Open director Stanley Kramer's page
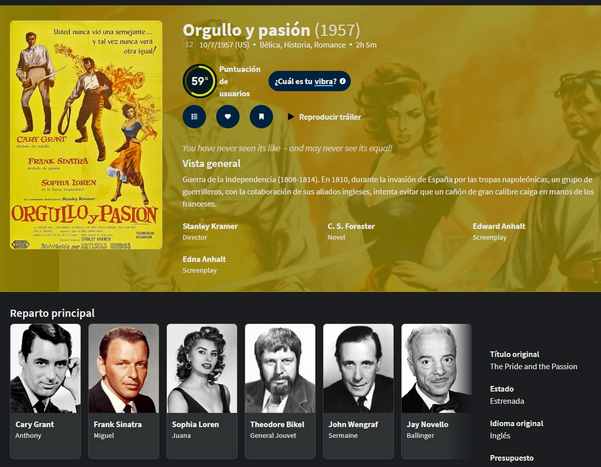 coord(210,226)
